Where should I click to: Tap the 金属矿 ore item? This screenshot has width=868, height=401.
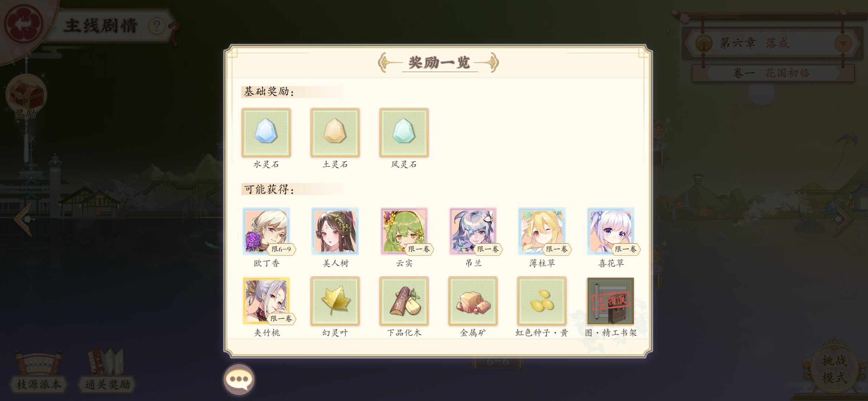473,301
